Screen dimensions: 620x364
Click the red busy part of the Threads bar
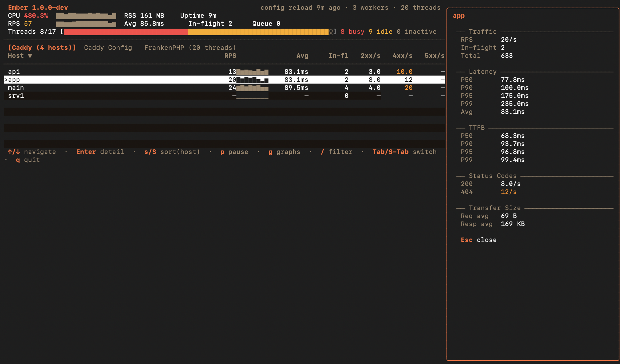tap(126, 32)
